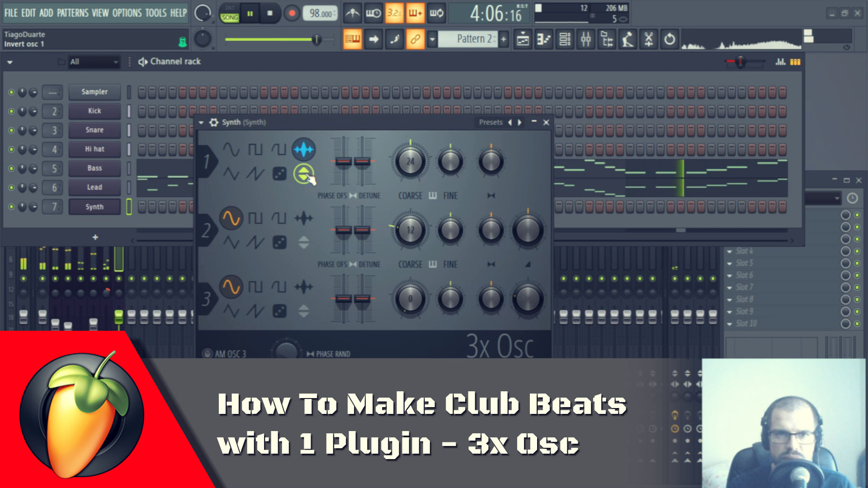Expand the pattern selector dropdown arrow
This screenshot has height=488, width=868.
point(432,39)
